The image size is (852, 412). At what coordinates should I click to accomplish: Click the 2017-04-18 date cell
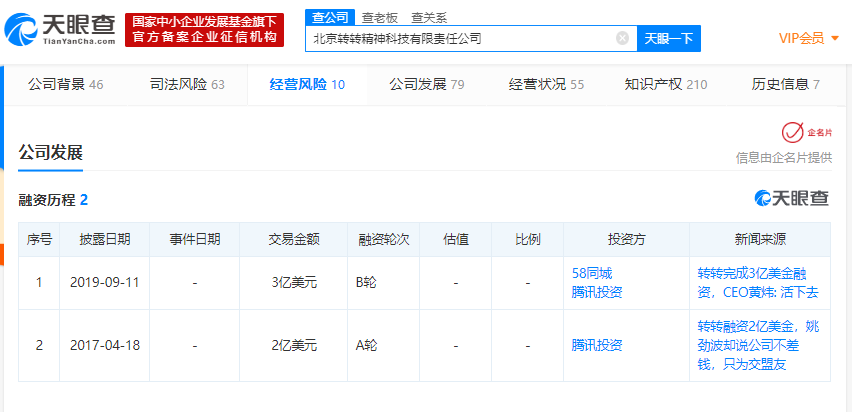coord(104,345)
